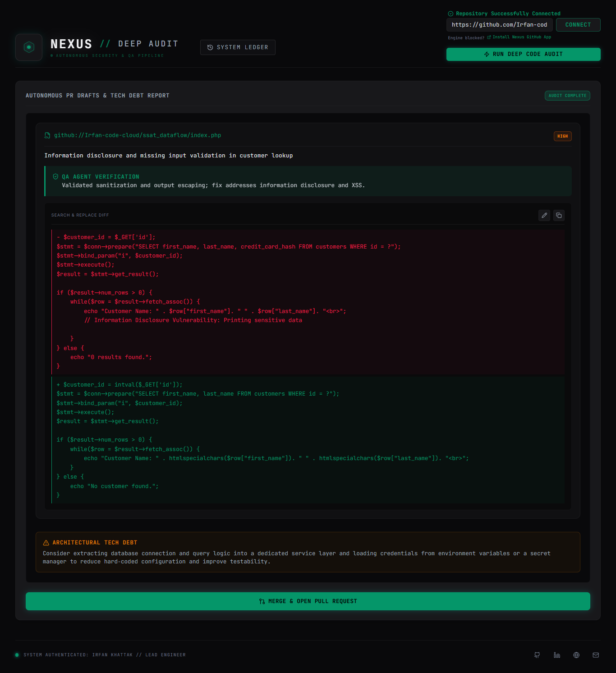The height and width of the screenshot is (673, 616).
Task: Open the GitHub icon in the footer
Action: point(537,655)
